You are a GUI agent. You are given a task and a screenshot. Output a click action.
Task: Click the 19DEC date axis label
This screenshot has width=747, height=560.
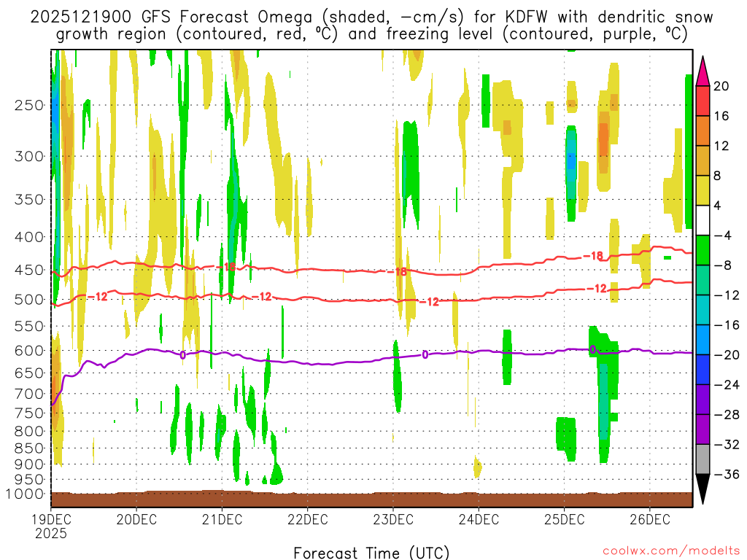(51, 519)
